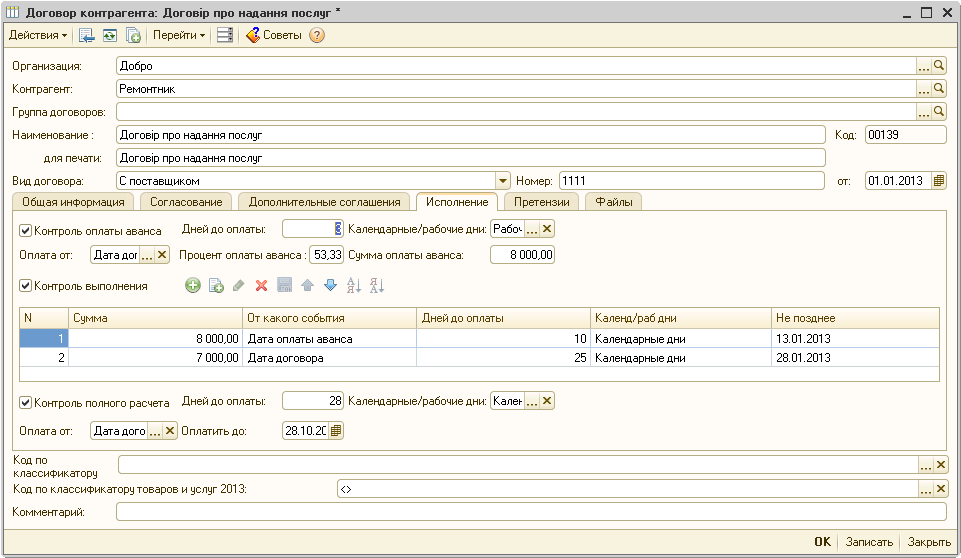Click the copy row icon in table toolbar
961x558 pixels.
pos(216,286)
